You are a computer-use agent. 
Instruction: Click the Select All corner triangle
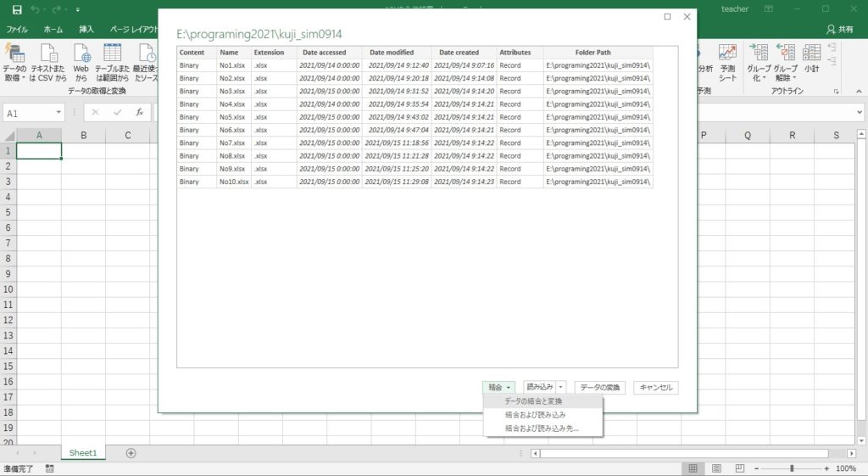9,136
